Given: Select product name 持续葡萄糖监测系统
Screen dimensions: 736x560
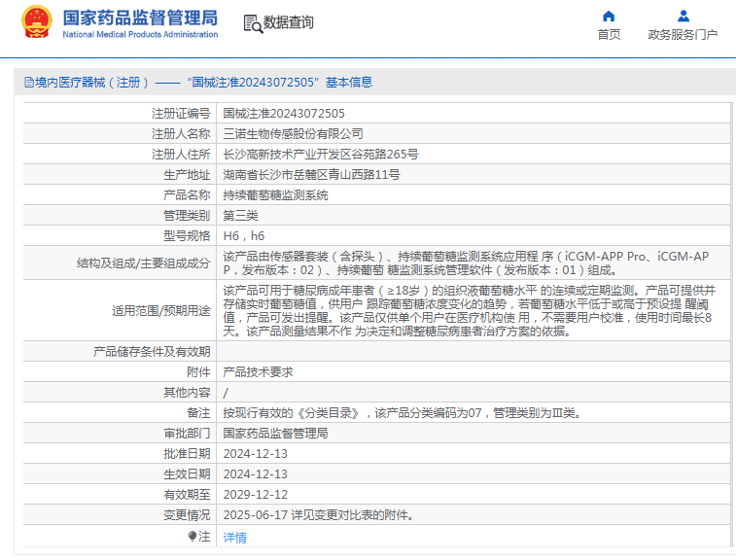Looking at the screenshot, I should coord(275,195).
